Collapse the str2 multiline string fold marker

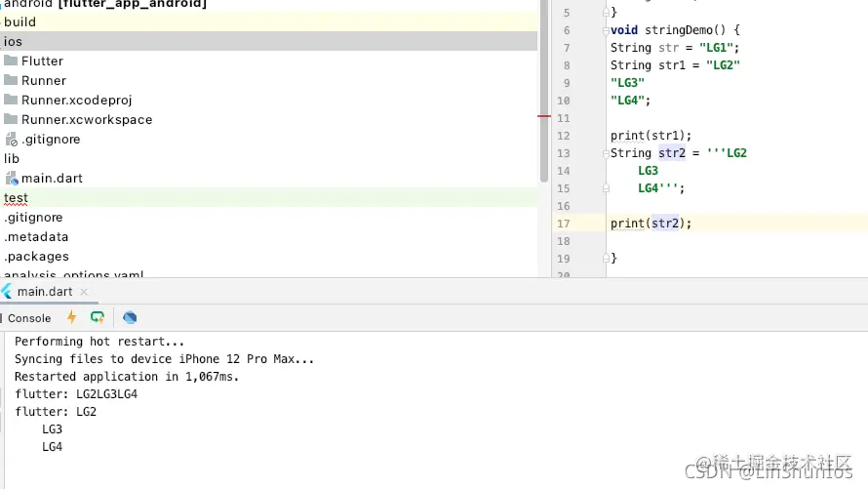(x=606, y=153)
